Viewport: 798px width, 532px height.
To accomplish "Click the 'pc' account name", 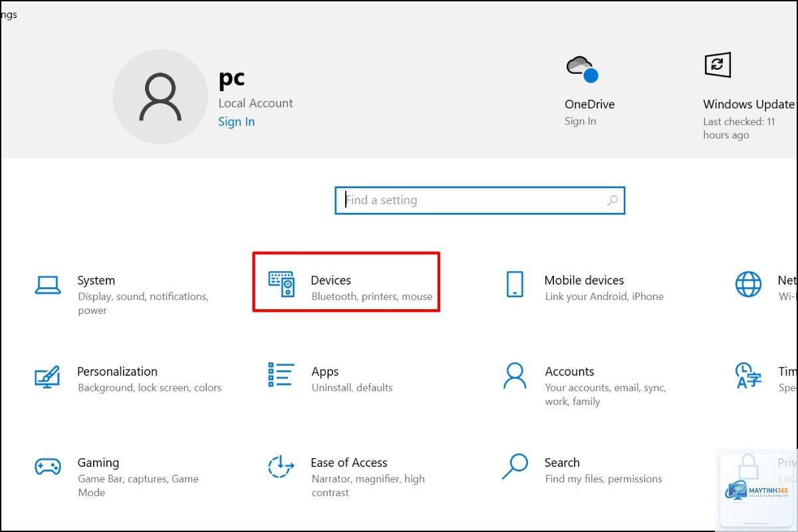I will coord(231,78).
